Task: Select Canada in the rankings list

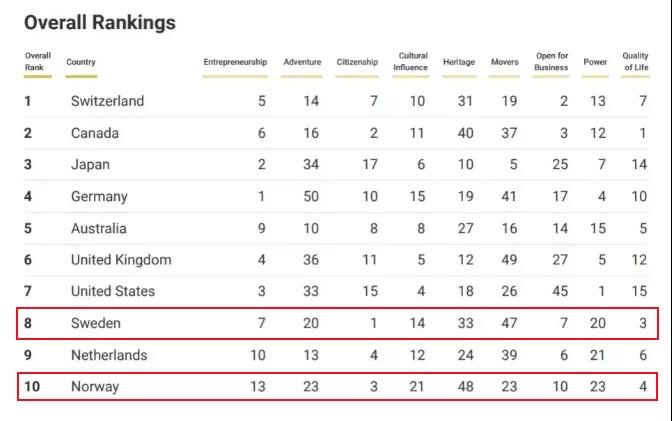Action: click(94, 133)
